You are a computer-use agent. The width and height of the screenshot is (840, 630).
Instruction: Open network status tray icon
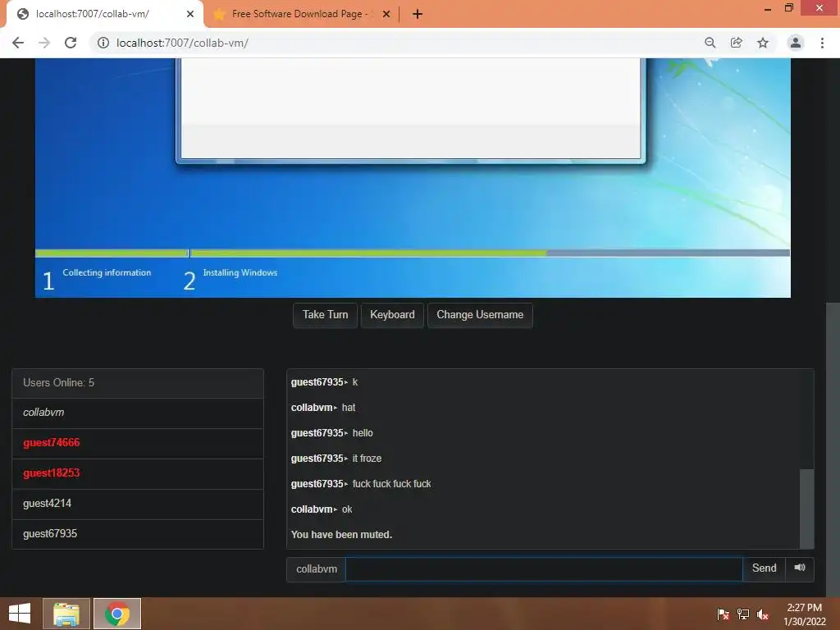click(743, 614)
